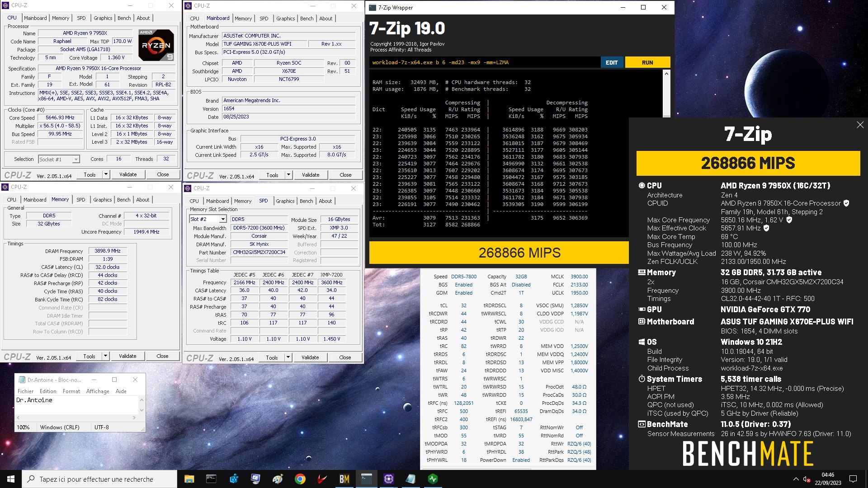Screen dimensions: 868x488
Task: Open the command prompt taskbar icon
Action: 211,479
